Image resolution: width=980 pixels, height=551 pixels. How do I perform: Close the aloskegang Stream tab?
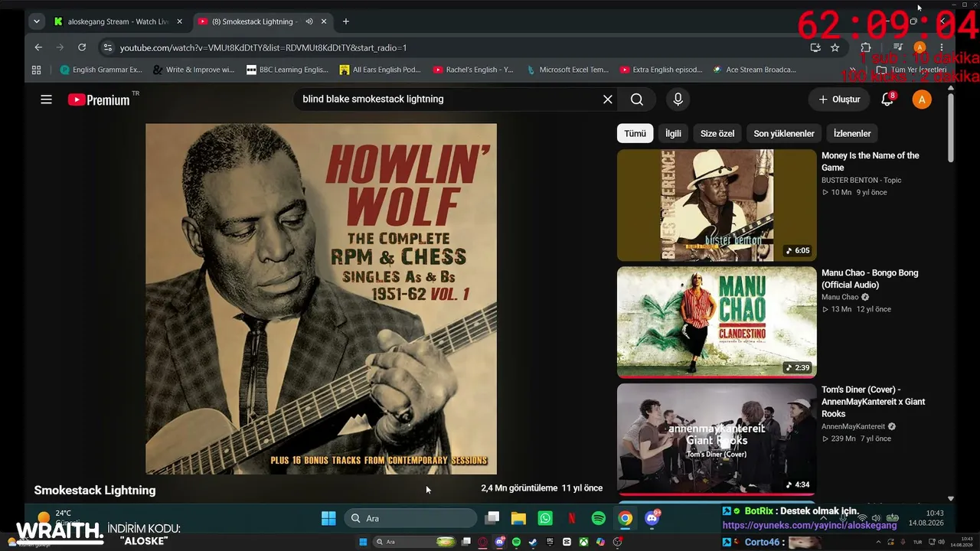[180, 21]
